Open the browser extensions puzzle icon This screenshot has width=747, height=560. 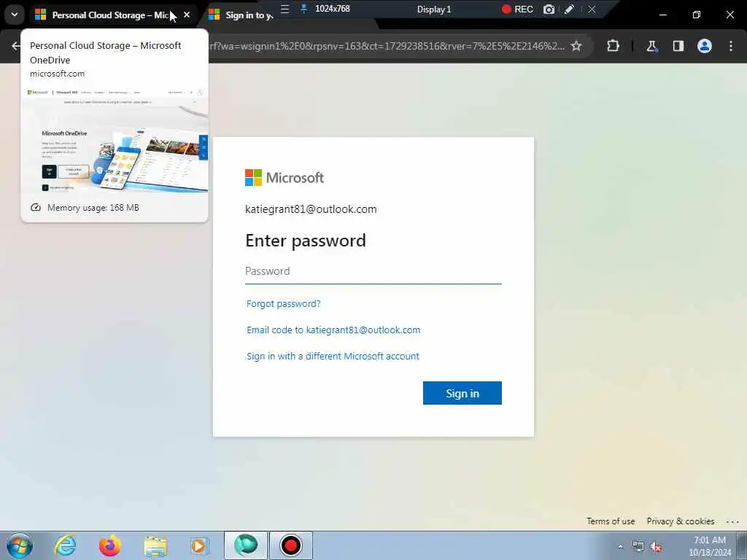tap(613, 46)
